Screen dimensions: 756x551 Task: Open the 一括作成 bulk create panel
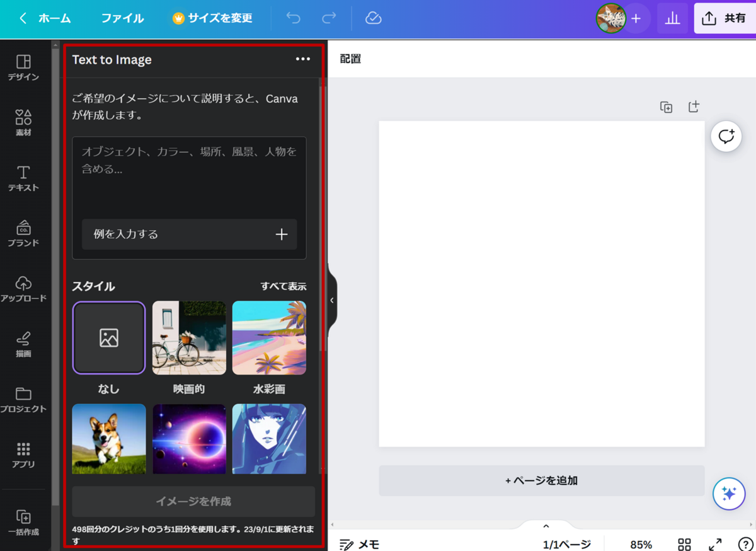pos(23,523)
